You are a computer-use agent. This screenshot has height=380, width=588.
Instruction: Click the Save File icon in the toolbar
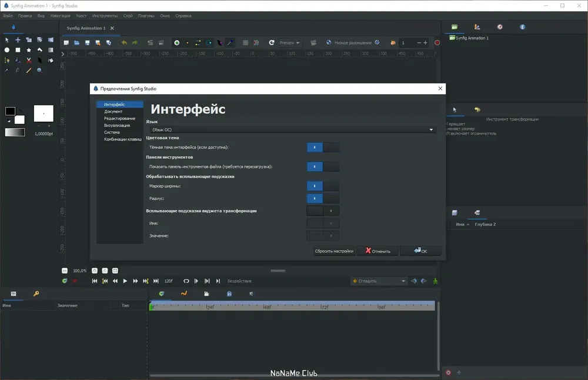click(87, 43)
